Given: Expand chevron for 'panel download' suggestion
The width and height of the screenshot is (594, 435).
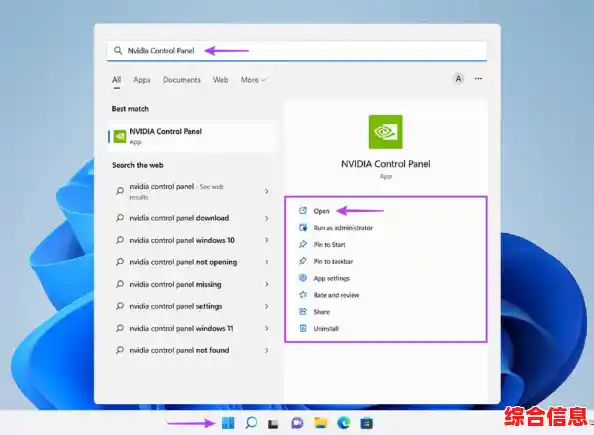Looking at the screenshot, I should coord(267,218).
